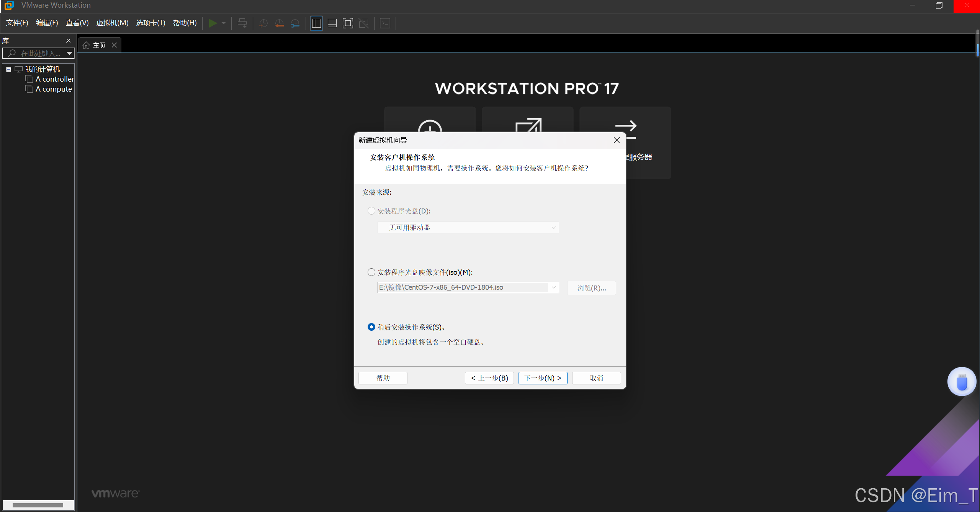Click the 浏览(R)... browse button
This screenshot has height=512, width=980.
pos(592,288)
